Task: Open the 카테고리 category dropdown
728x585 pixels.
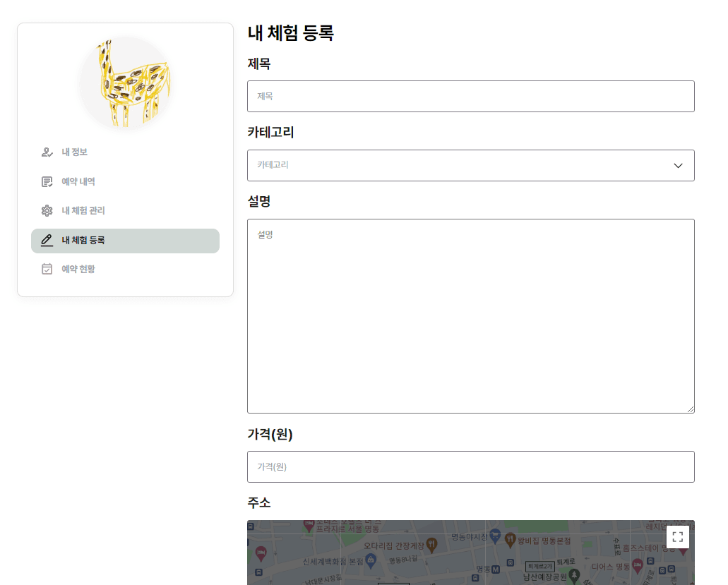Action: 470,165
